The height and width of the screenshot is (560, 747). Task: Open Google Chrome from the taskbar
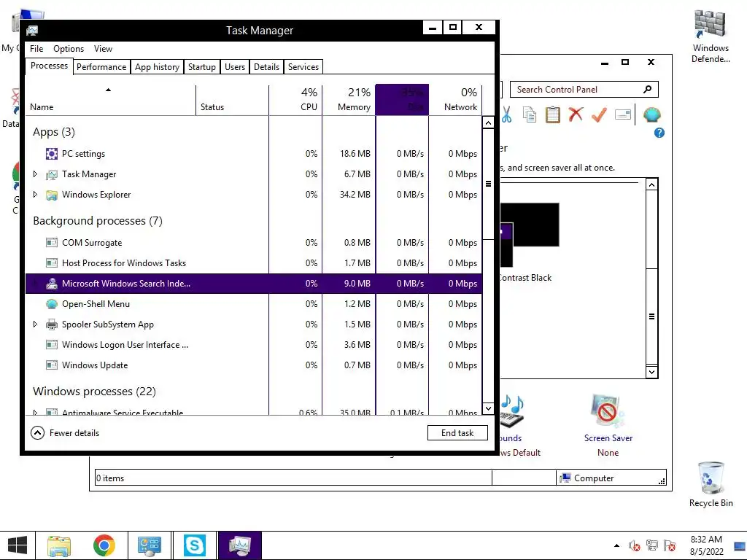104,545
